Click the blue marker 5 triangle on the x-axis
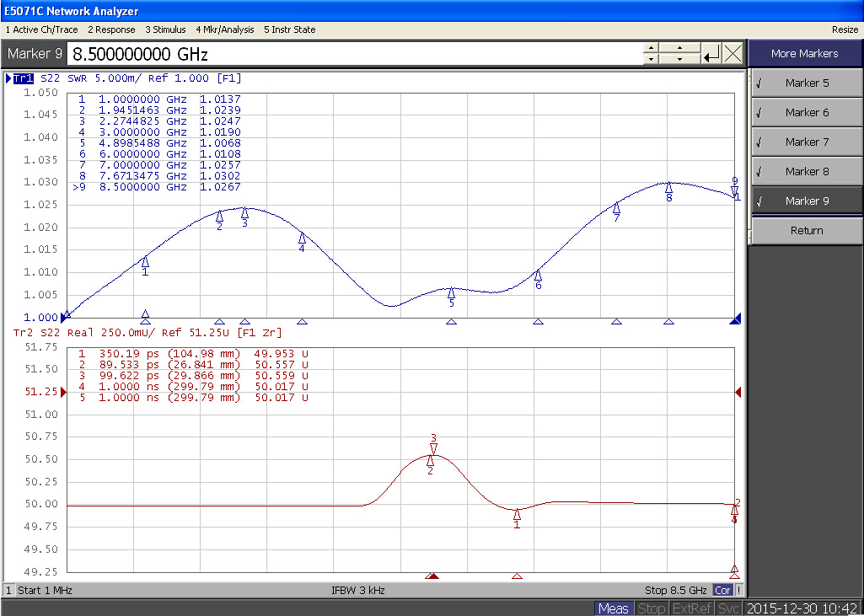 click(451, 322)
